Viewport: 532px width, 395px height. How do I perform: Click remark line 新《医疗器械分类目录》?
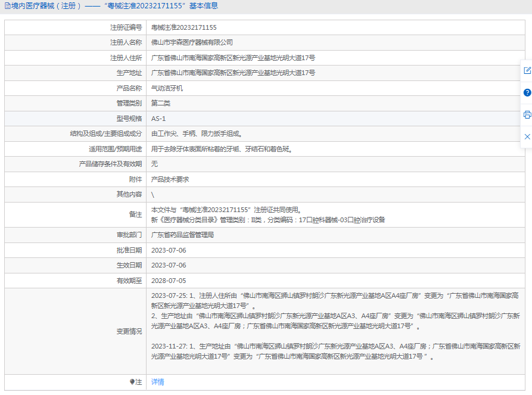268,220
